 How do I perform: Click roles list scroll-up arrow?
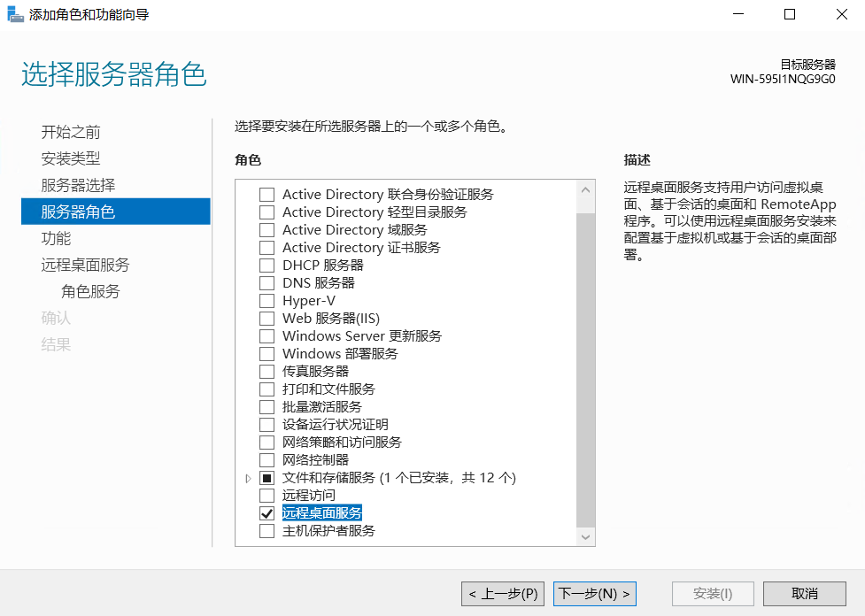pyautogui.click(x=586, y=189)
